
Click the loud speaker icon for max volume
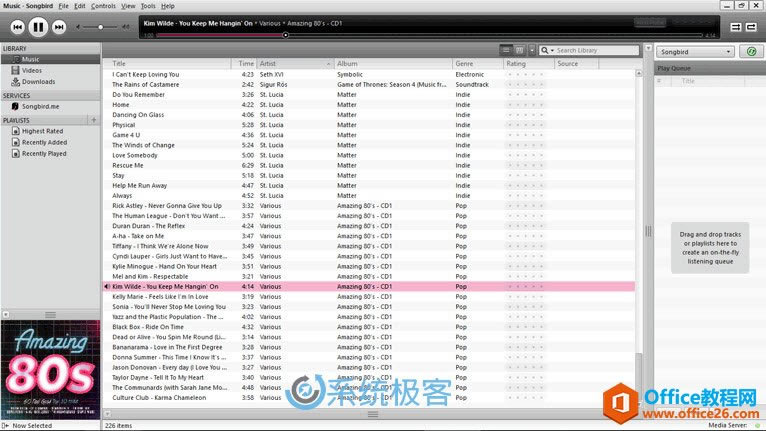(x=126, y=27)
